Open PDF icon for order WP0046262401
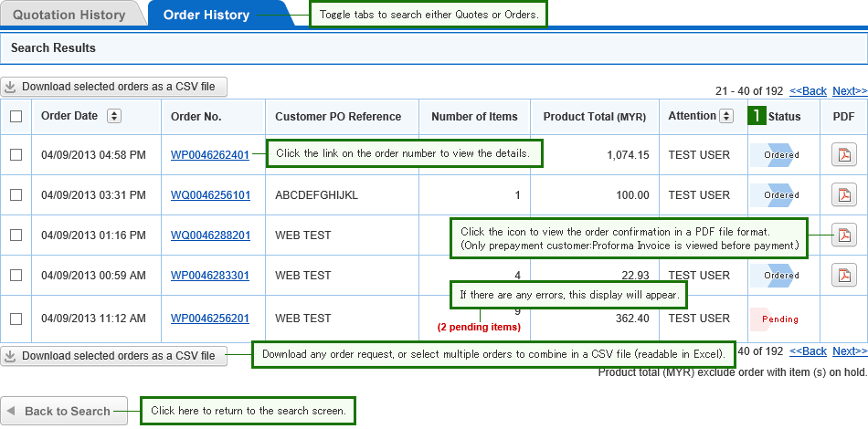 (843, 155)
